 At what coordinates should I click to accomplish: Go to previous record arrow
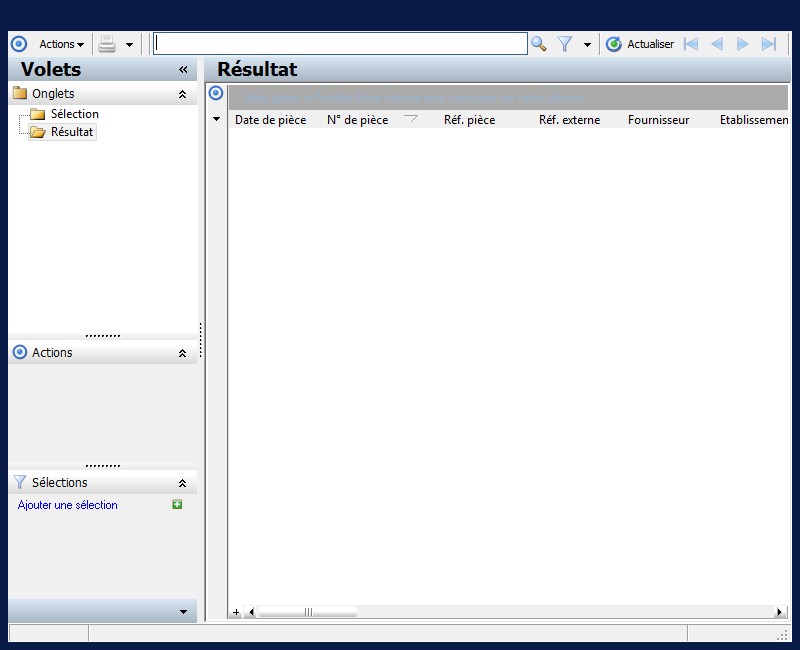tap(717, 44)
